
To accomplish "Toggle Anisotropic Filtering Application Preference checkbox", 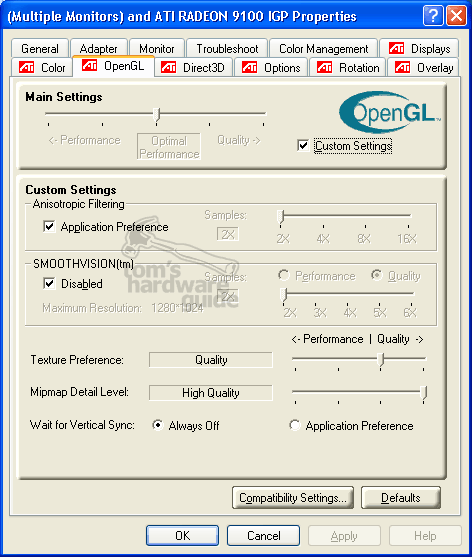I will [x=49, y=227].
